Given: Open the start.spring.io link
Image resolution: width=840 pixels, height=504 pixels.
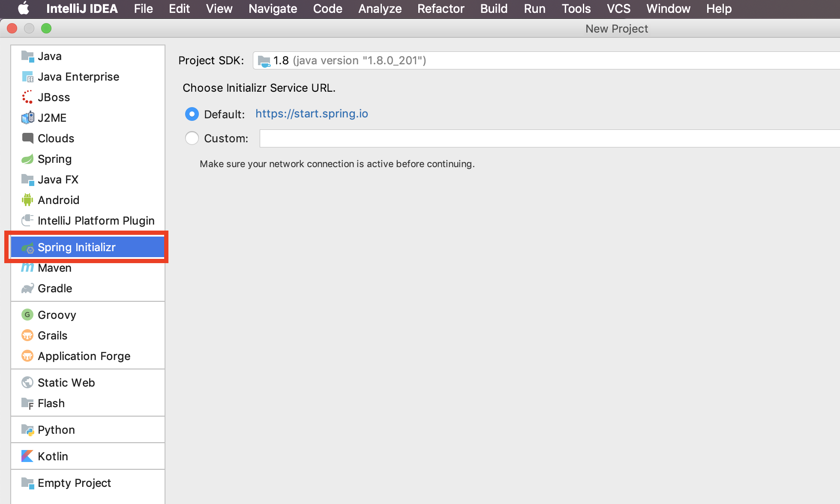Looking at the screenshot, I should (x=312, y=114).
